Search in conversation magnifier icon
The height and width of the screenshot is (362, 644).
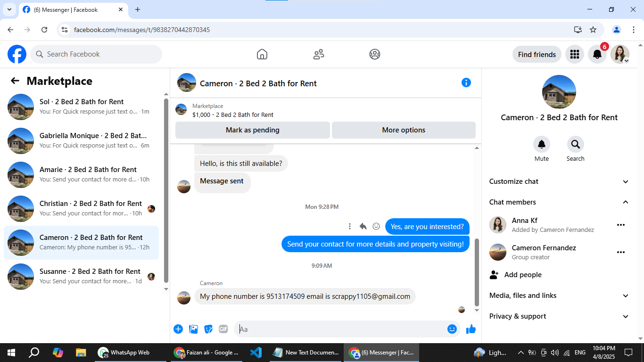point(575,144)
